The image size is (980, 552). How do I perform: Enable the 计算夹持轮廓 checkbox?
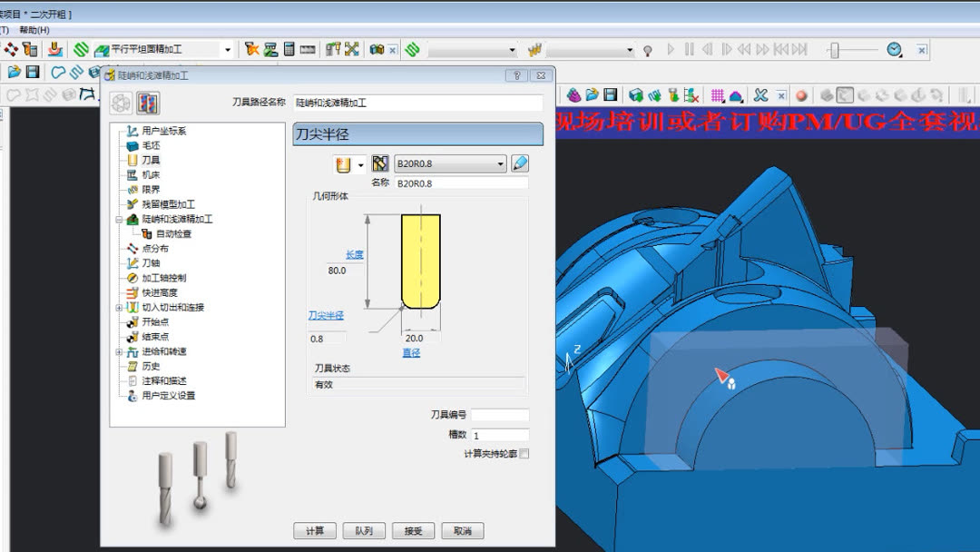524,453
